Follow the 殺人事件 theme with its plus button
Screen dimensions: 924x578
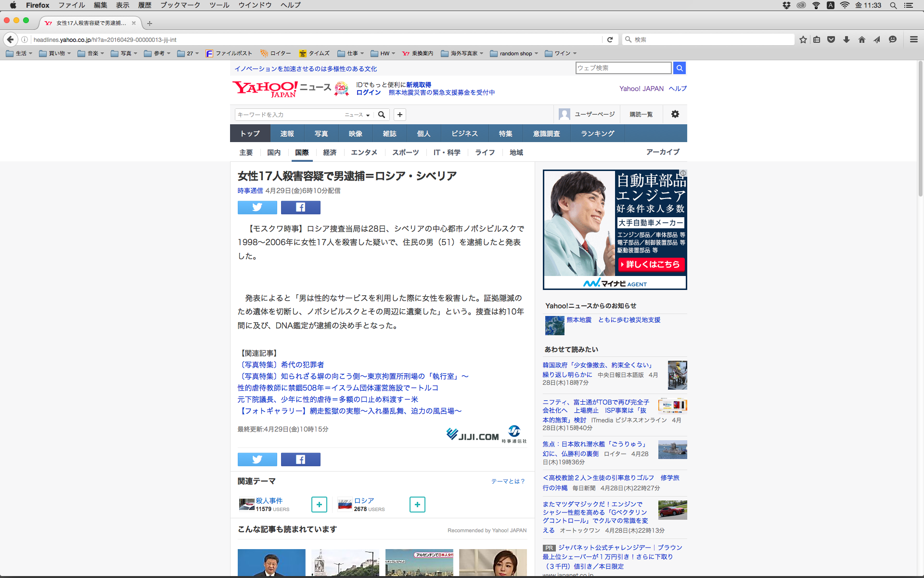319,504
